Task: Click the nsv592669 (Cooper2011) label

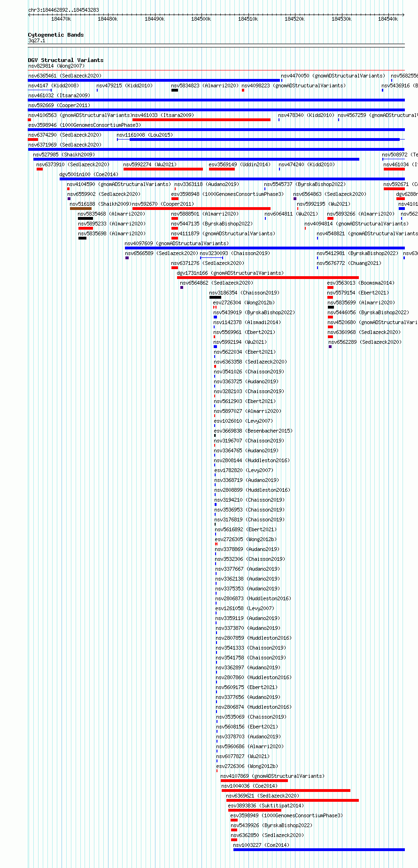Action: coord(59,105)
